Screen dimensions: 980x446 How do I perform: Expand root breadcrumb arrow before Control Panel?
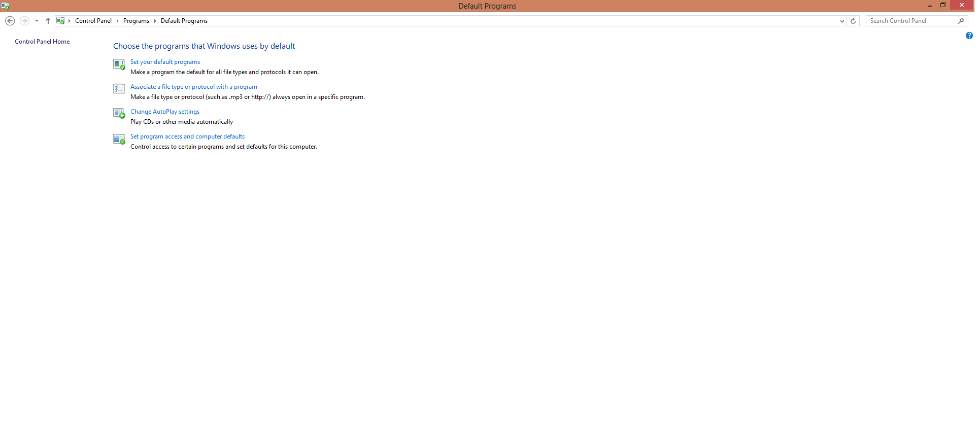pyautogui.click(x=70, y=21)
